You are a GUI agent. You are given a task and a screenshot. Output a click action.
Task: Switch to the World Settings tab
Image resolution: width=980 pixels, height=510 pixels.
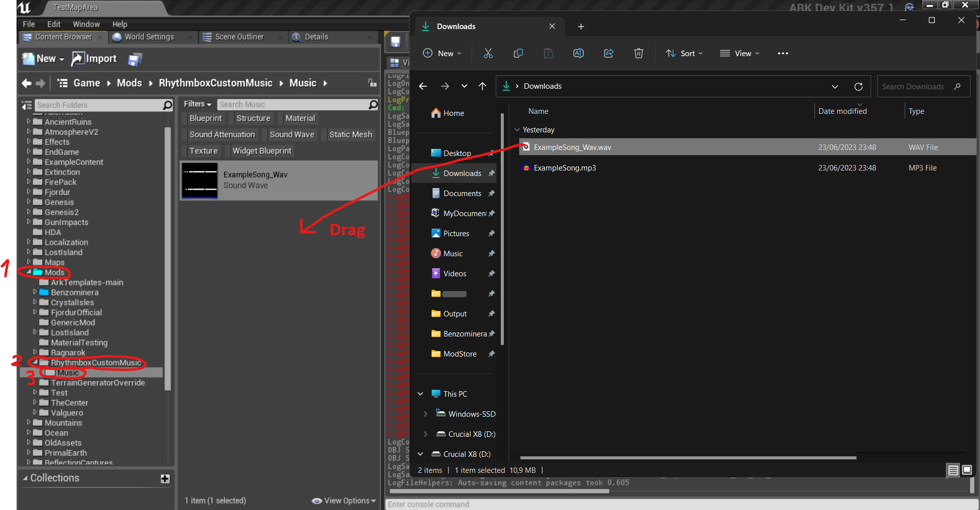point(149,37)
